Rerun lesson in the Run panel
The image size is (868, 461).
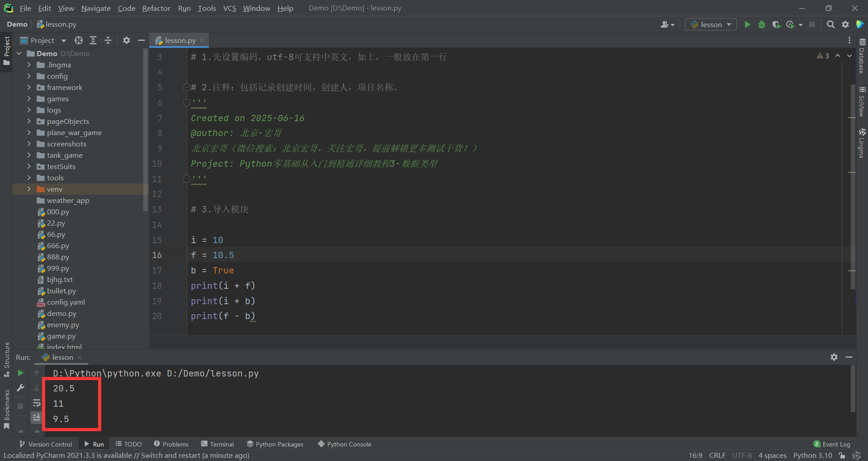(x=20, y=373)
